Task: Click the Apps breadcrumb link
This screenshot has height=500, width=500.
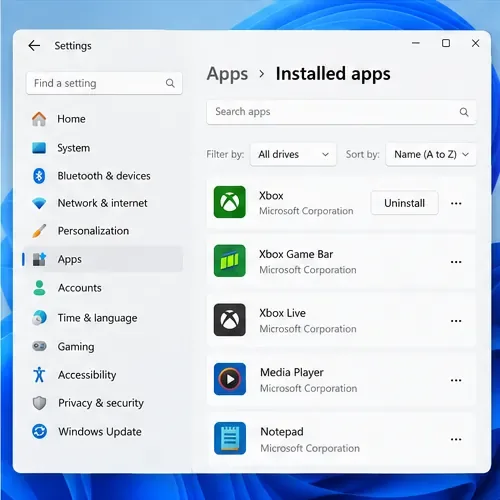Action: pos(227,74)
